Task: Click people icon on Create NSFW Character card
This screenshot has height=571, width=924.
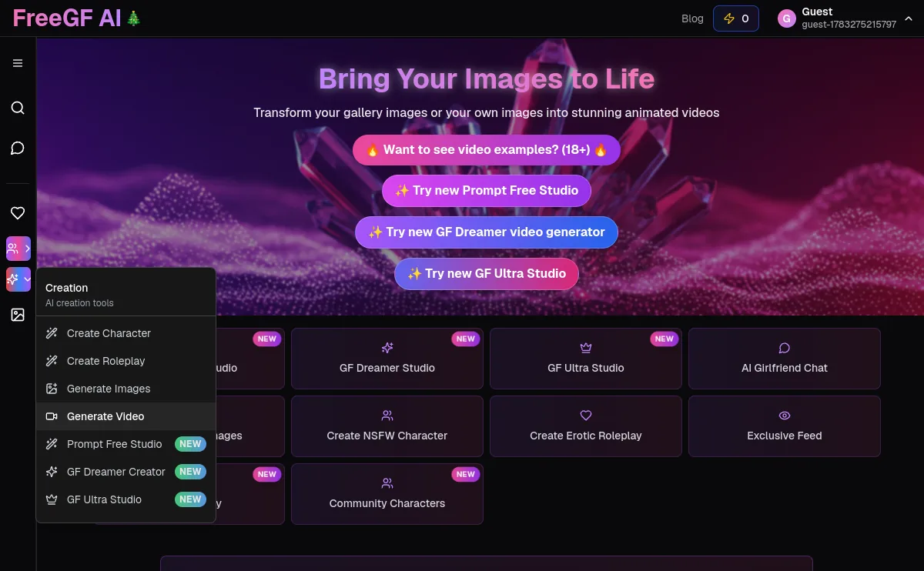Action: 387,416
